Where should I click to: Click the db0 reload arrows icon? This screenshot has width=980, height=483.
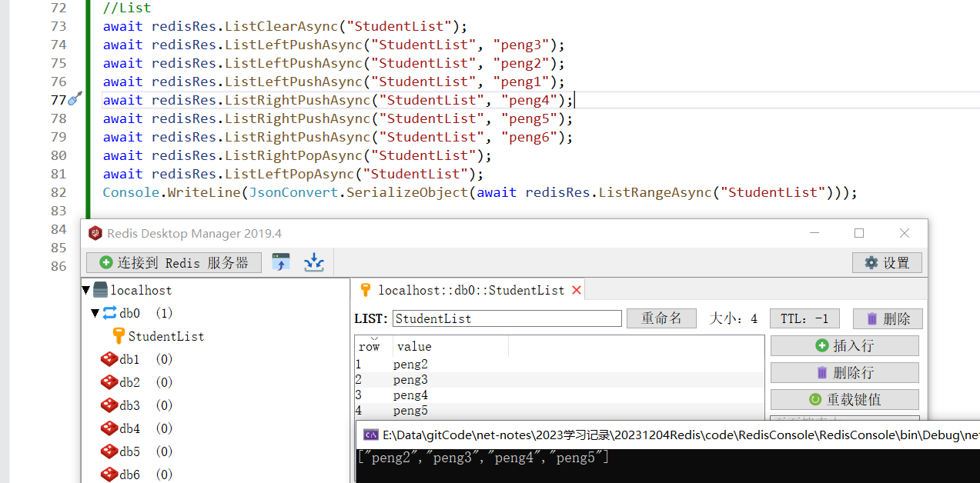(109, 313)
